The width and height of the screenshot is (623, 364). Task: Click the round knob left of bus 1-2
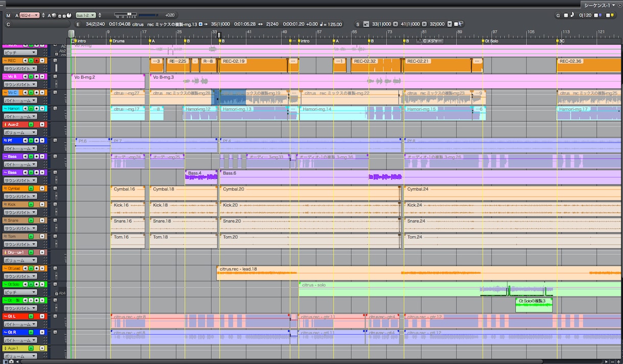coord(69,15)
